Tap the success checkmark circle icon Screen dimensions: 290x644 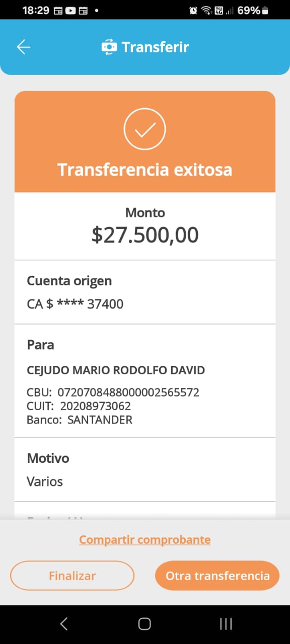pyautogui.click(x=145, y=129)
